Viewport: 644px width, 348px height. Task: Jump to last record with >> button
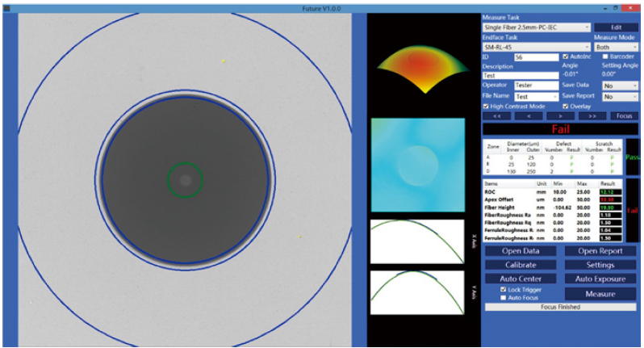[x=592, y=116]
